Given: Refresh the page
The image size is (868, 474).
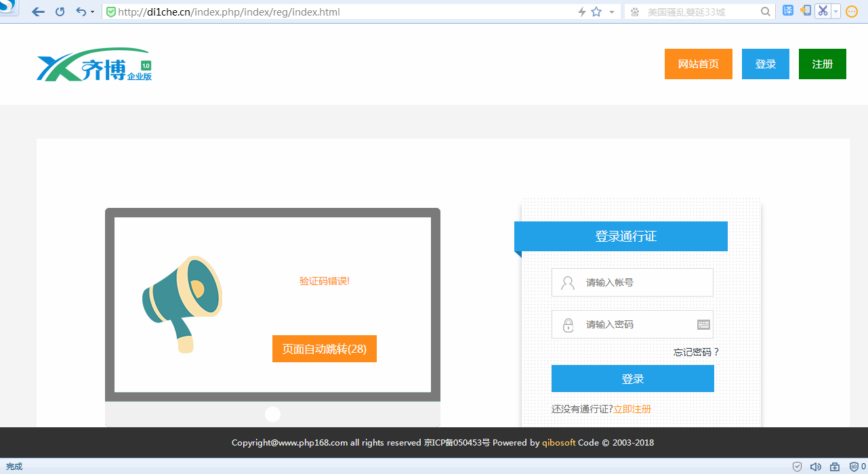Looking at the screenshot, I should pos(60,11).
